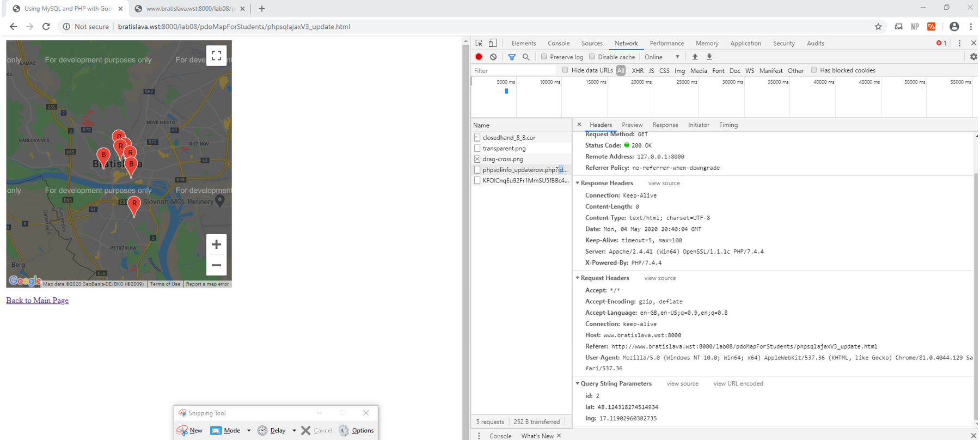
Task: Click New in Snipping Tool
Action: pyautogui.click(x=190, y=430)
